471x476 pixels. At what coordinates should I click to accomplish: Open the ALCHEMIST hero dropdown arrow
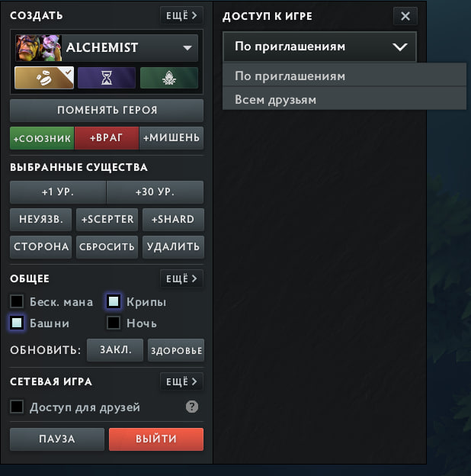tap(187, 47)
